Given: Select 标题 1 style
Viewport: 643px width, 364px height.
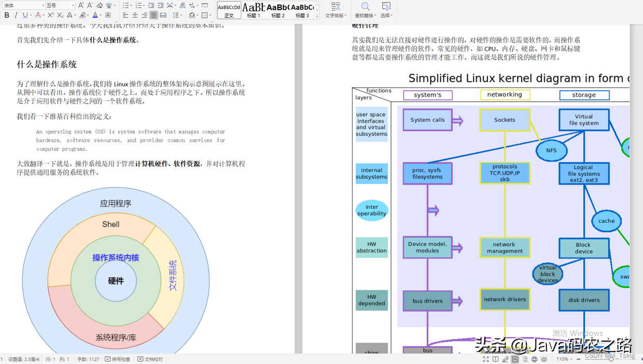Looking at the screenshot, I should point(254,10).
